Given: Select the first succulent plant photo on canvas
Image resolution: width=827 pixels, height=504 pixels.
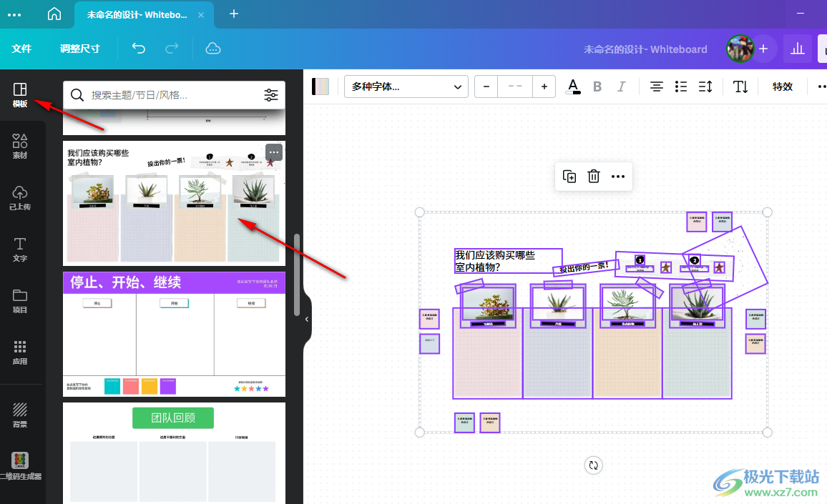Looking at the screenshot, I should point(488,305).
